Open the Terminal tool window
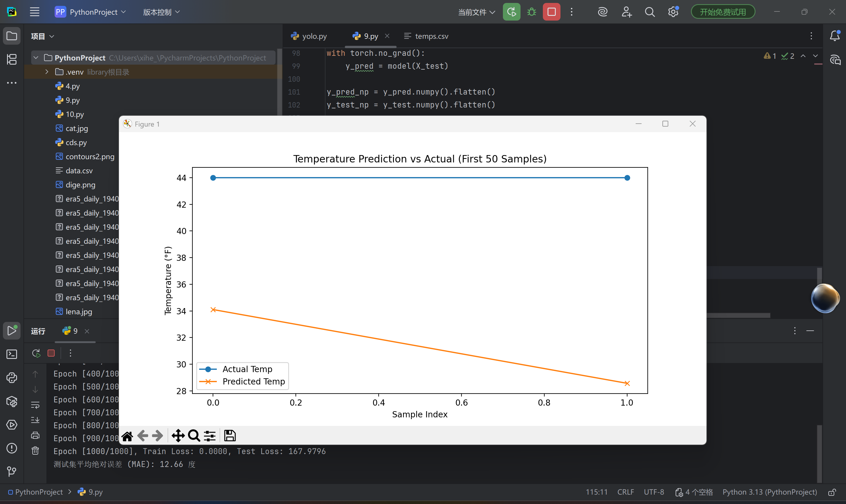Image resolution: width=846 pixels, height=504 pixels. 12,354
